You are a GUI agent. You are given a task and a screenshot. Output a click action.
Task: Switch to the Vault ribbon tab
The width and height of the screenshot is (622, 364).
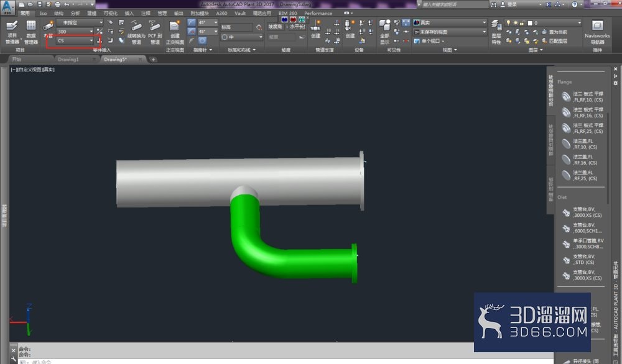point(240,13)
